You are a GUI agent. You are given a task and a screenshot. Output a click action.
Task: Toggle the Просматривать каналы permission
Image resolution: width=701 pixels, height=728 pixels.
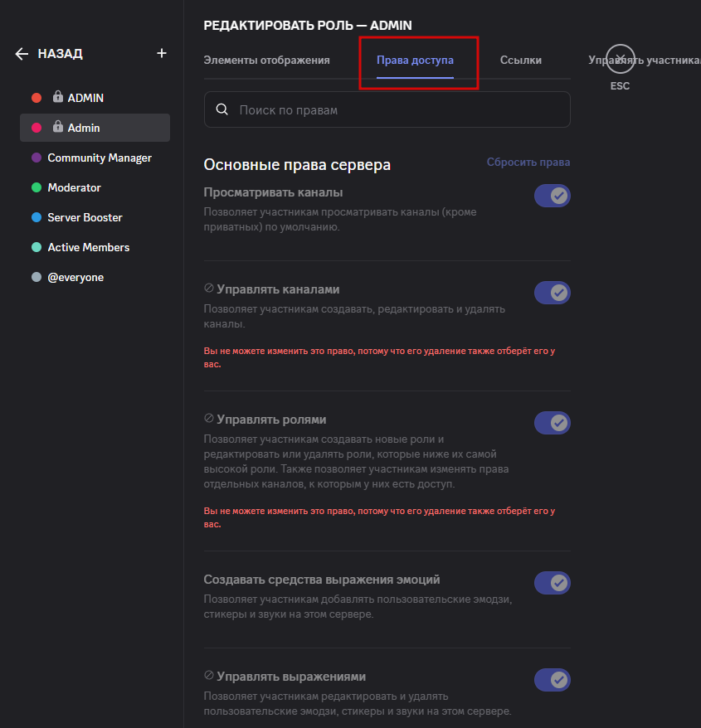(552, 196)
